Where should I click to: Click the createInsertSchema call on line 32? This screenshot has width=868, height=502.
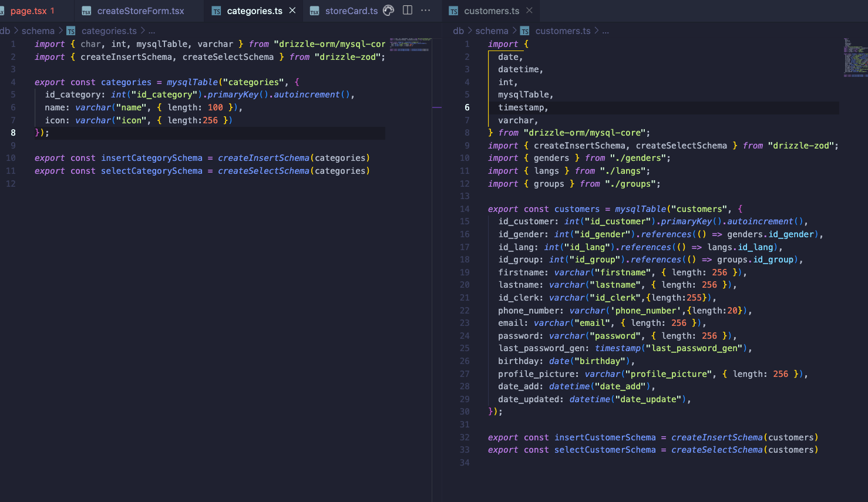coord(716,437)
